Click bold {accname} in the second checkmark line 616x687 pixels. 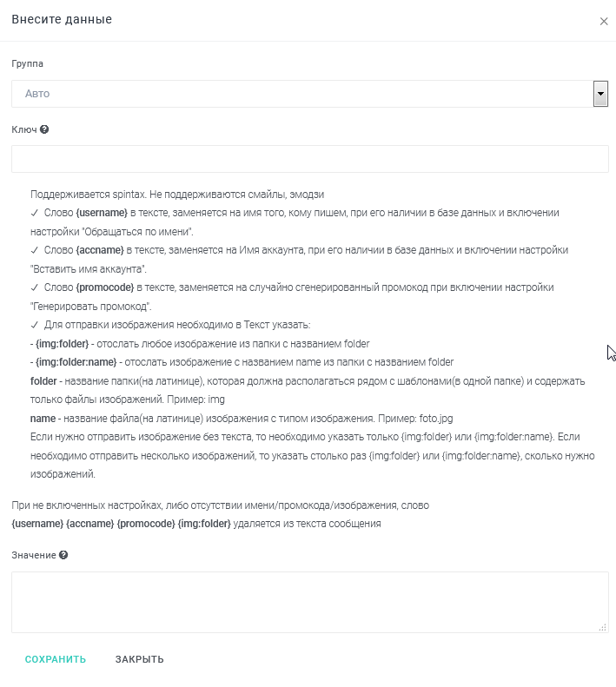coord(102,250)
